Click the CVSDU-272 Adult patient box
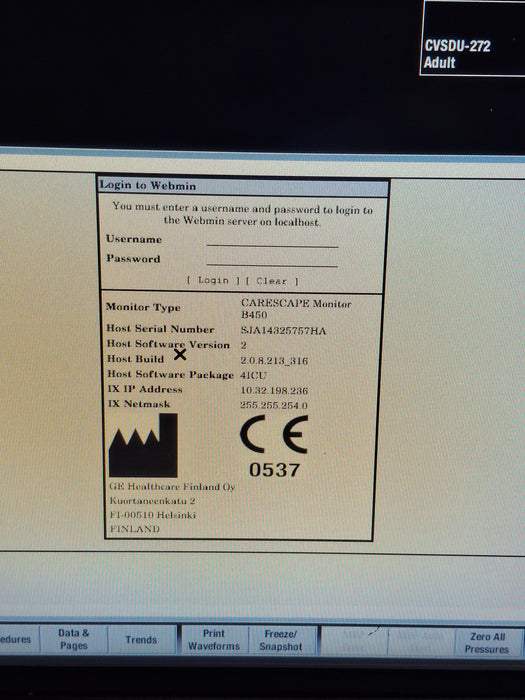 tap(473, 38)
